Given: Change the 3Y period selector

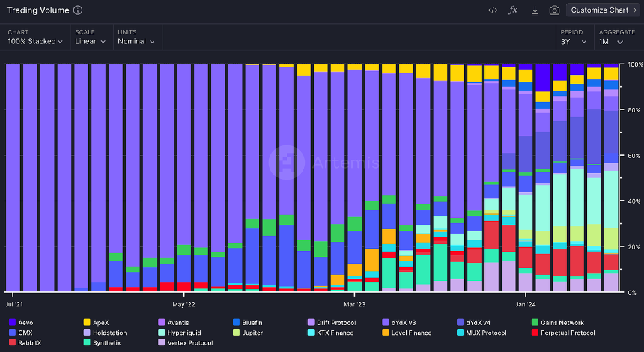Looking at the screenshot, I should [574, 41].
